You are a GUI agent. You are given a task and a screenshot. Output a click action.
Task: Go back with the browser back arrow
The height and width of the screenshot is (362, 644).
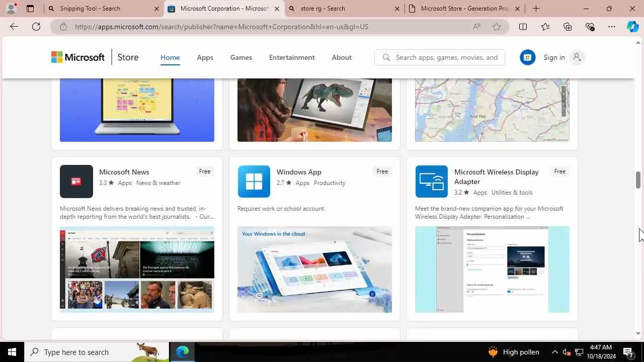14,27
